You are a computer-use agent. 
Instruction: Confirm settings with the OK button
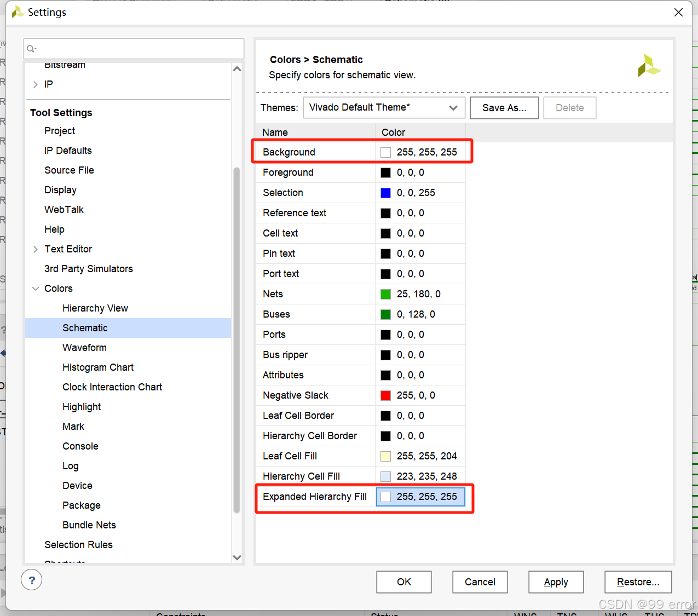point(404,582)
